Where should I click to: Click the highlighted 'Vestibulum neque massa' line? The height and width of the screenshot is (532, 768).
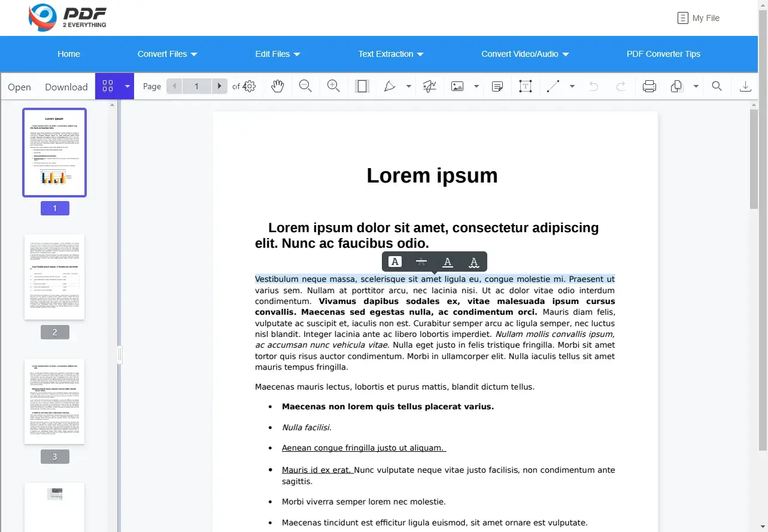[x=435, y=279]
